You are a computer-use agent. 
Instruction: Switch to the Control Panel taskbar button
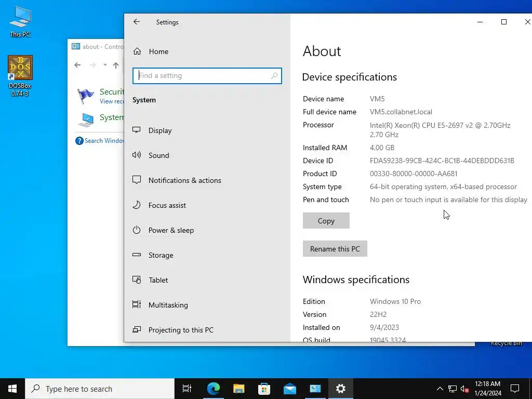315,389
